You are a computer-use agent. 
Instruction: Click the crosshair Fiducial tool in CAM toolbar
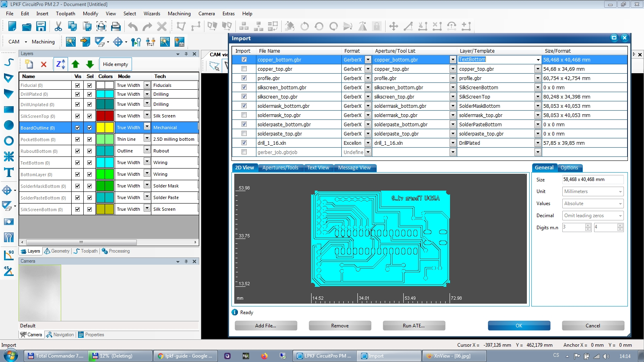118,41
